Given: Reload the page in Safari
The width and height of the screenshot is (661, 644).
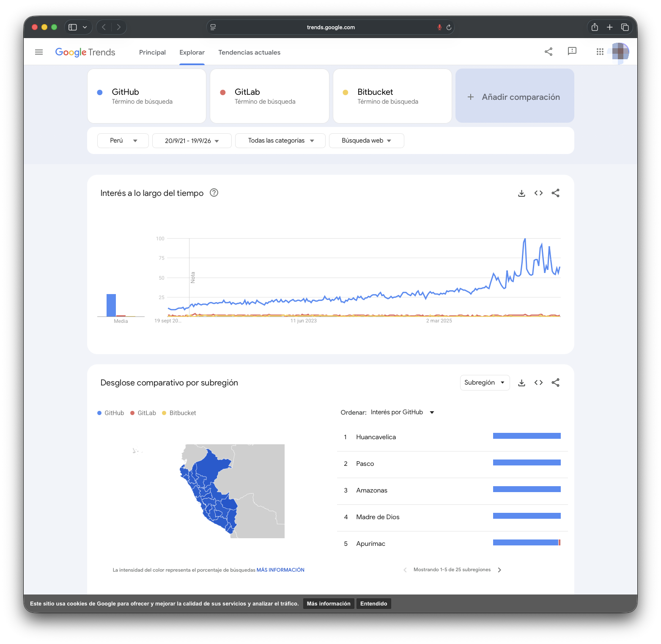Looking at the screenshot, I should [x=449, y=27].
